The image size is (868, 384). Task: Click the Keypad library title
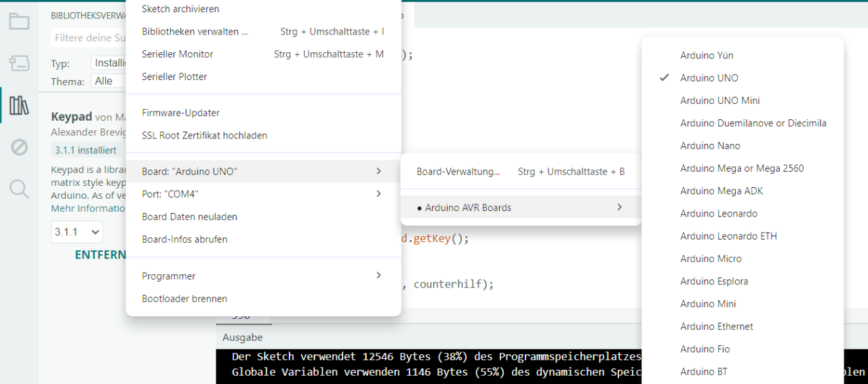click(71, 117)
